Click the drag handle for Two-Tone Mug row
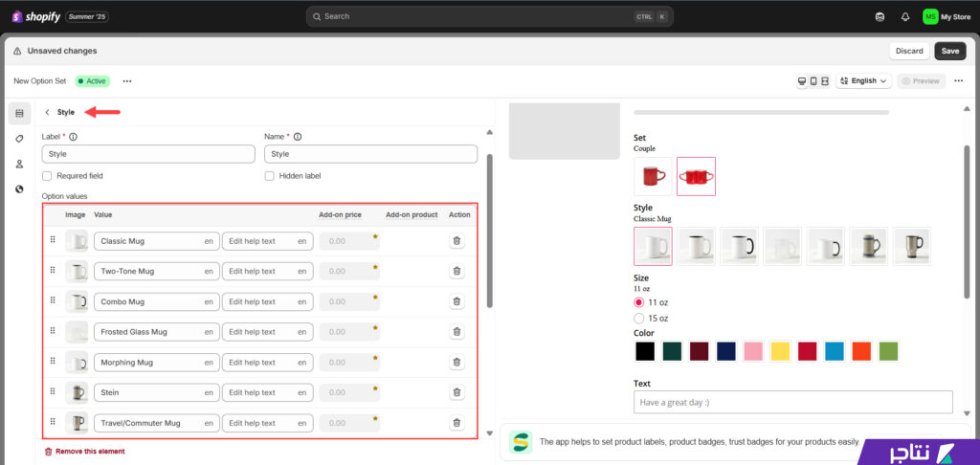Image resolution: width=980 pixels, height=465 pixels. pyautogui.click(x=53, y=270)
